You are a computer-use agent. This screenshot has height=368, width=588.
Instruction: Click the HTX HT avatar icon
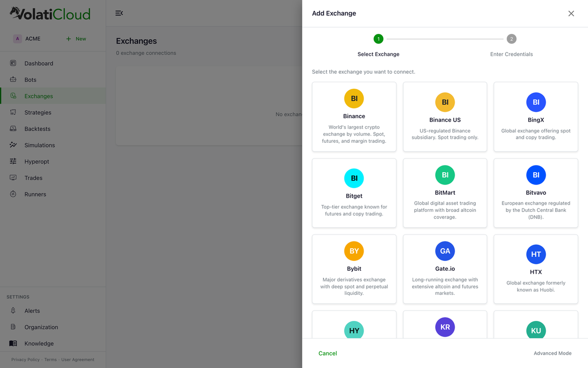coord(536,254)
